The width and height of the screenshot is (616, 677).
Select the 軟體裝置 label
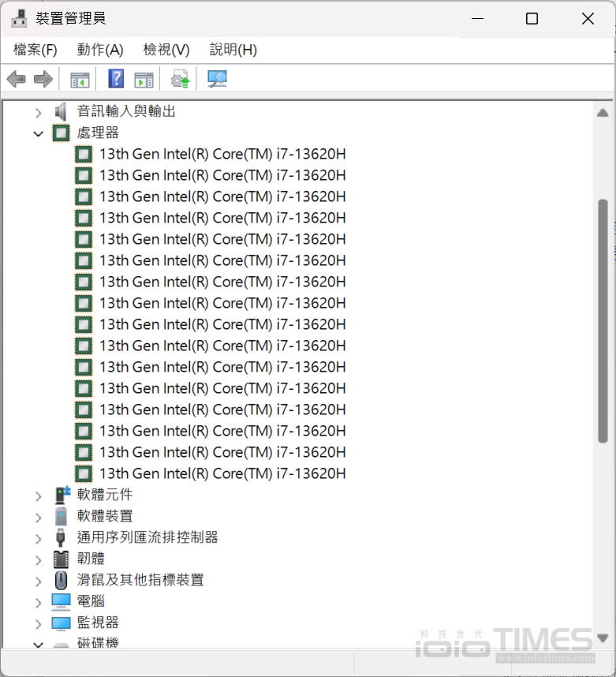(x=105, y=516)
